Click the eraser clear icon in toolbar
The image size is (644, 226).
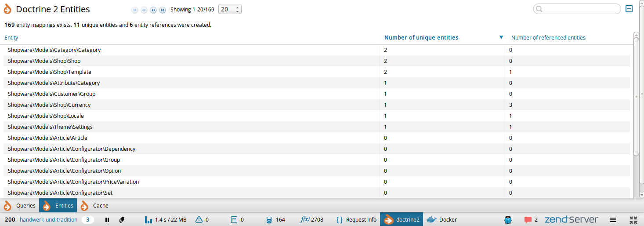122,220
